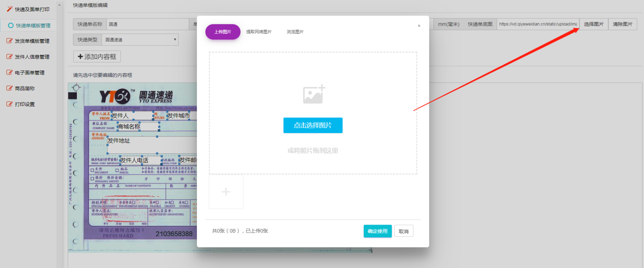Viewport: 644px width, 268px height.
Task: Click the edit icon beside 商品简称
Action: pos(10,88)
